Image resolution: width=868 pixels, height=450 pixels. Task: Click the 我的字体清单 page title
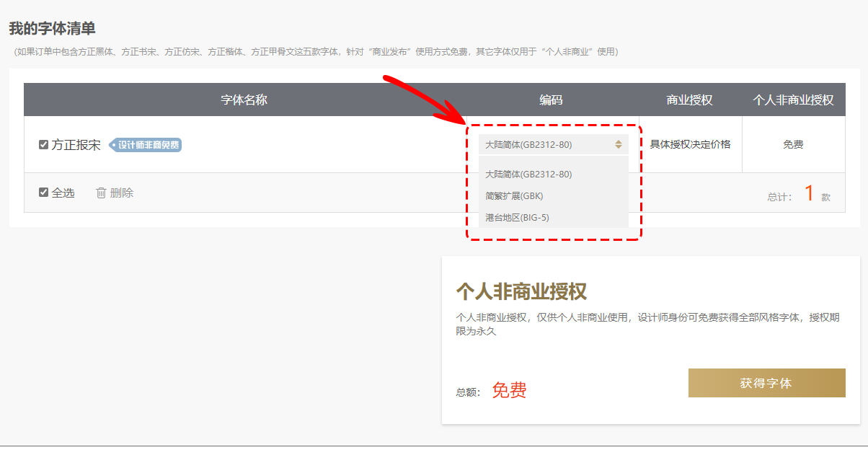[52, 29]
